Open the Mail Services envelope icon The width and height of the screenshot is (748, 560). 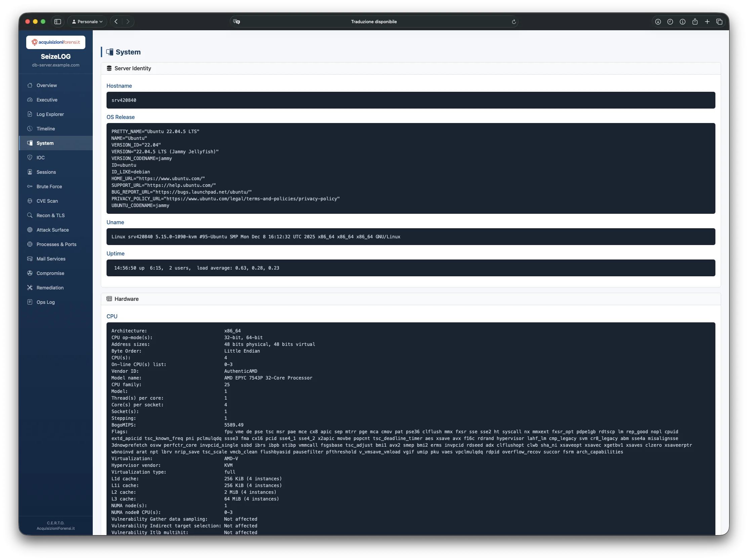point(30,259)
